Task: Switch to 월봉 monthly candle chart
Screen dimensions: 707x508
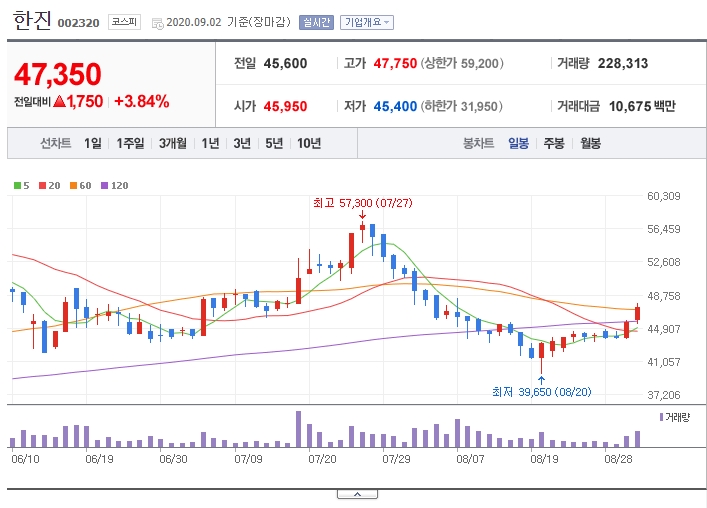Action: (x=590, y=143)
